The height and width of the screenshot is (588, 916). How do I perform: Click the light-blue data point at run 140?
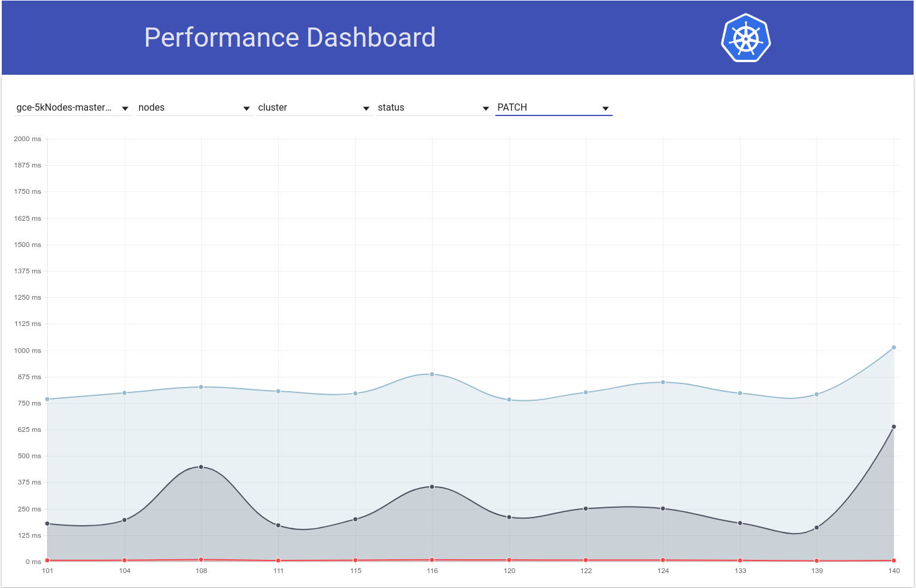[x=894, y=348]
